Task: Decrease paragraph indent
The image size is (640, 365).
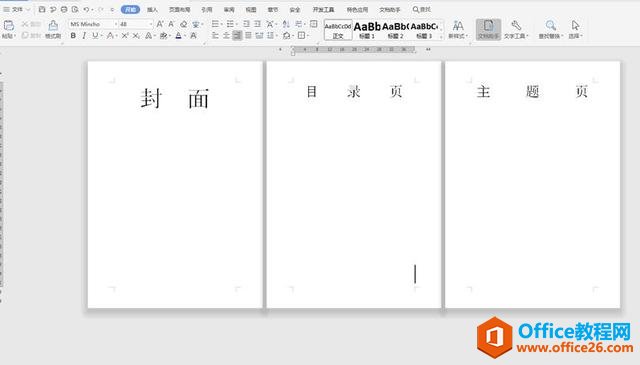Action: point(246,24)
